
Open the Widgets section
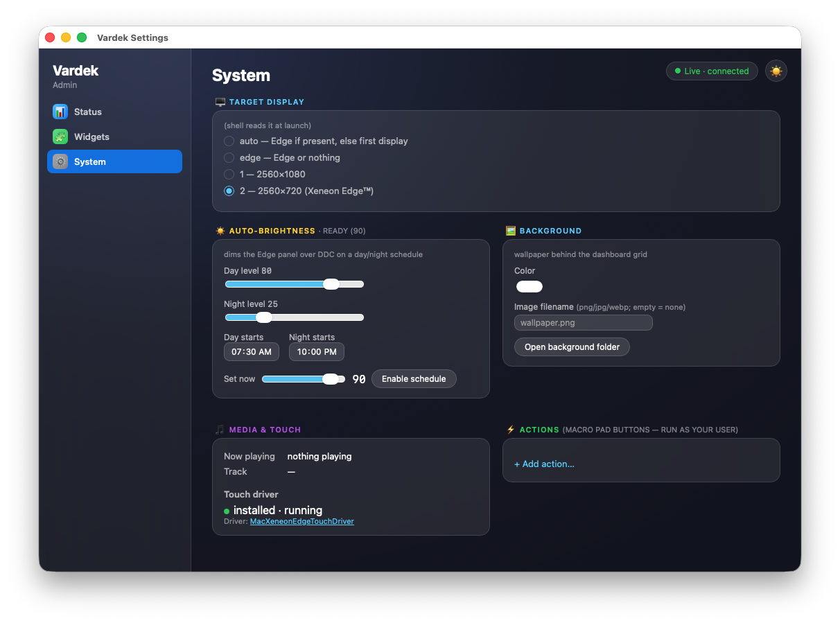114,137
